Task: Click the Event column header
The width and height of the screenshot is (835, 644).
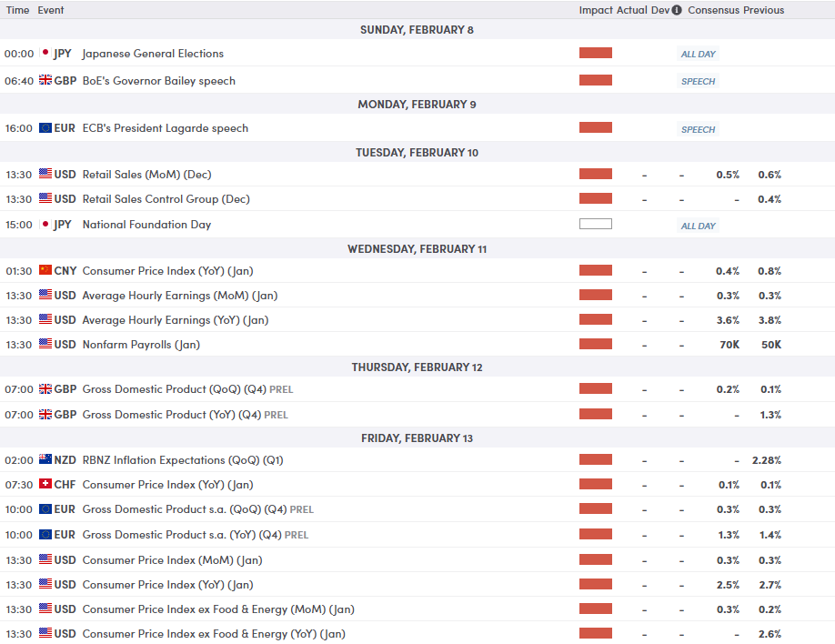Action: pyautogui.click(x=51, y=10)
